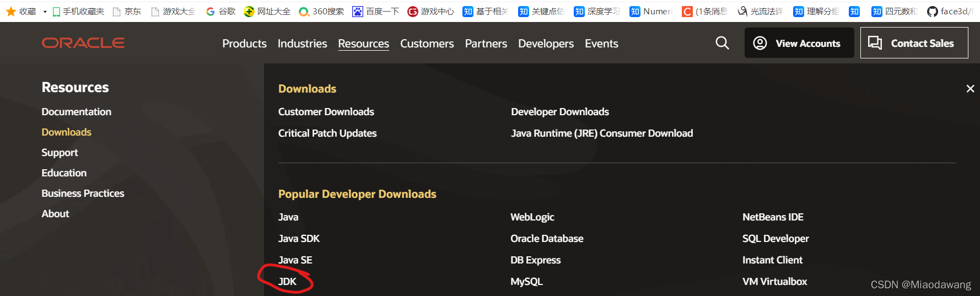The image size is (980, 296).
Task: Open Critical Patch Updates link
Action: pyautogui.click(x=327, y=133)
